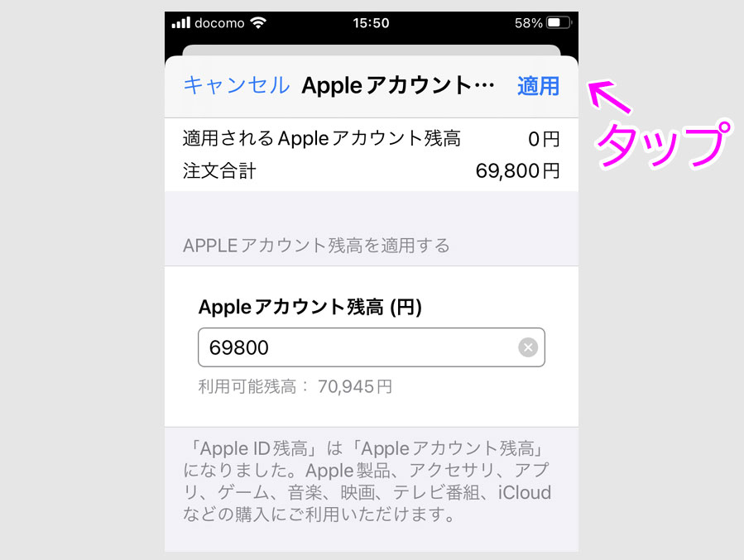Tap the APPLEアカウント残高を適用する section header
Viewport: 744px width, 560px height.
[316, 246]
